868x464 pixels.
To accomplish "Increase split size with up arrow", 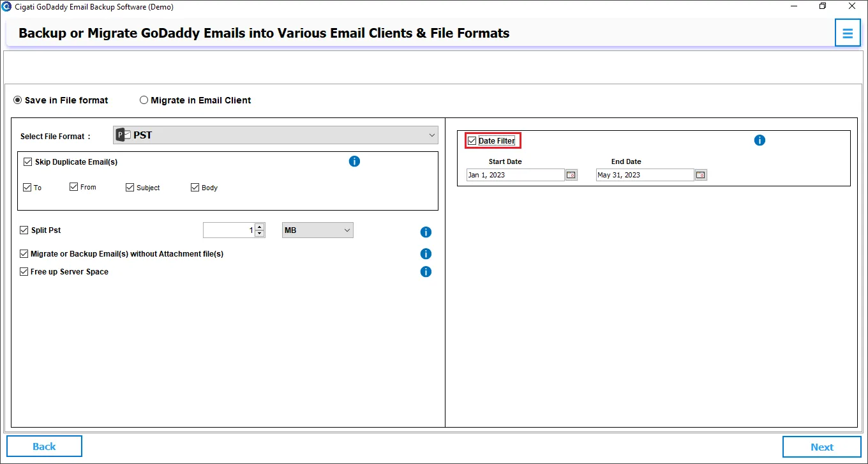I will click(x=259, y=227).
